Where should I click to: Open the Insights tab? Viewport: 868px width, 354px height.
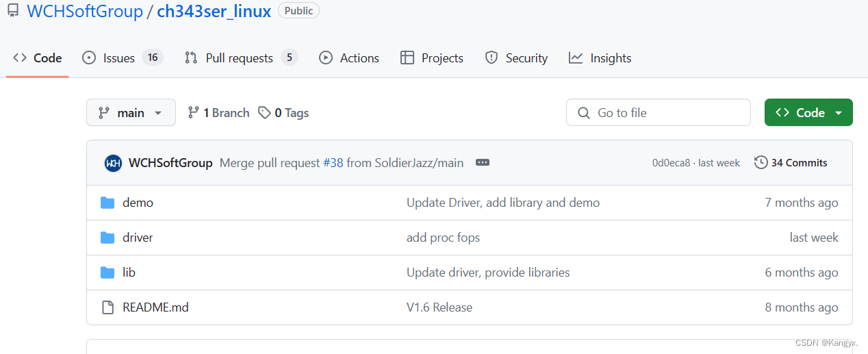(600, 58)
